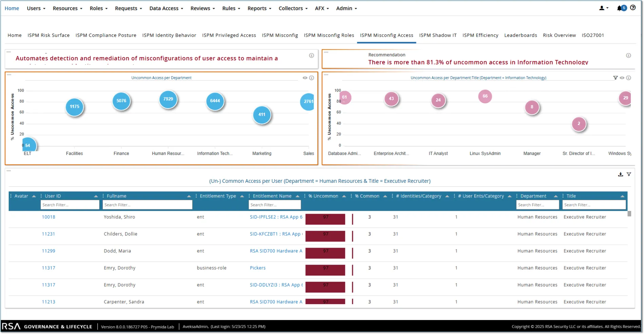Click the Entitlement Name search filter field

click(x=274, y=205)
